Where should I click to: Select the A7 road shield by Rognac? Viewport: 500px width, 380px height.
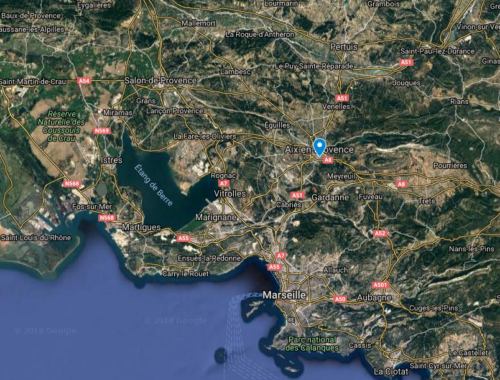pos(223,183)
